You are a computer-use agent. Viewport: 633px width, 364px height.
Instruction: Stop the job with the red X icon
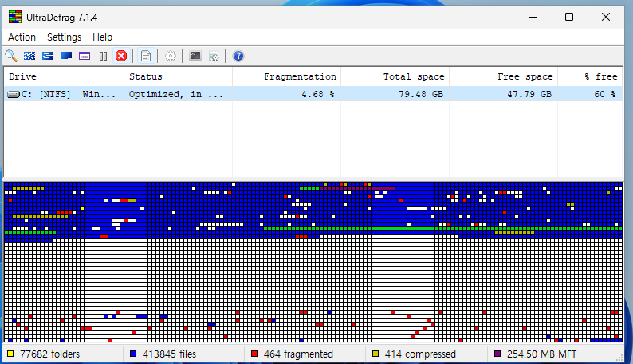[121, 56]
